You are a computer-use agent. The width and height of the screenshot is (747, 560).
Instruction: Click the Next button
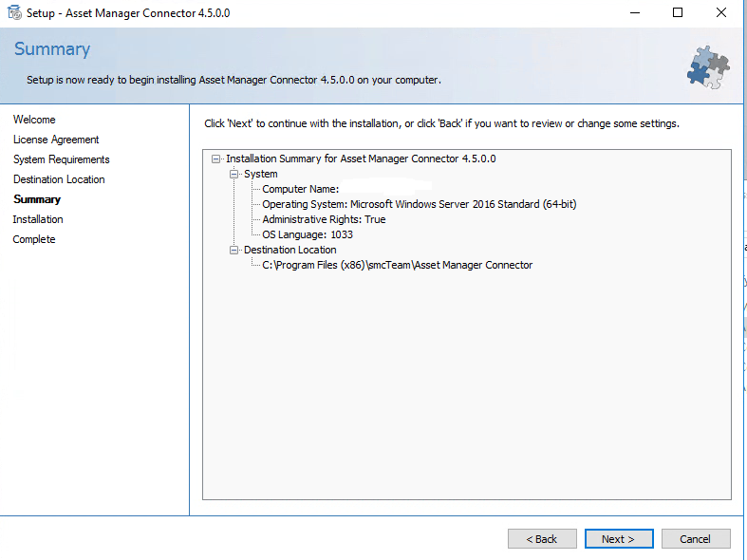coord(618,539)
